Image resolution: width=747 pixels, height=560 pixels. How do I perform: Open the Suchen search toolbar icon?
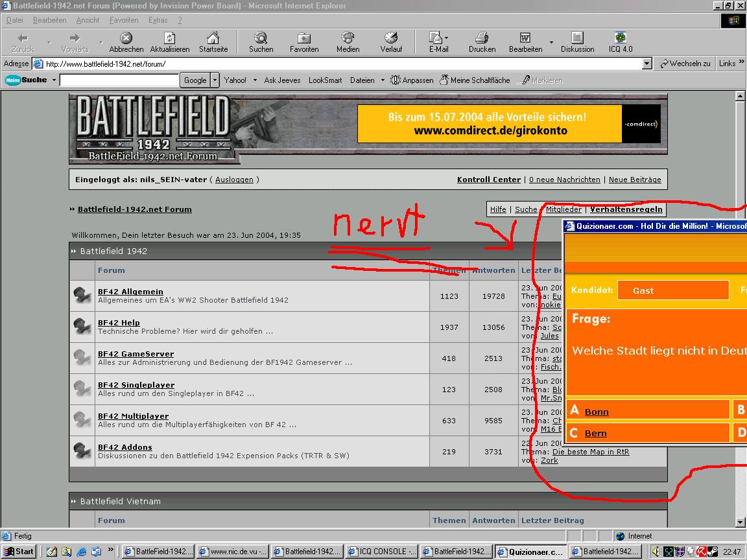click(261, 38)
